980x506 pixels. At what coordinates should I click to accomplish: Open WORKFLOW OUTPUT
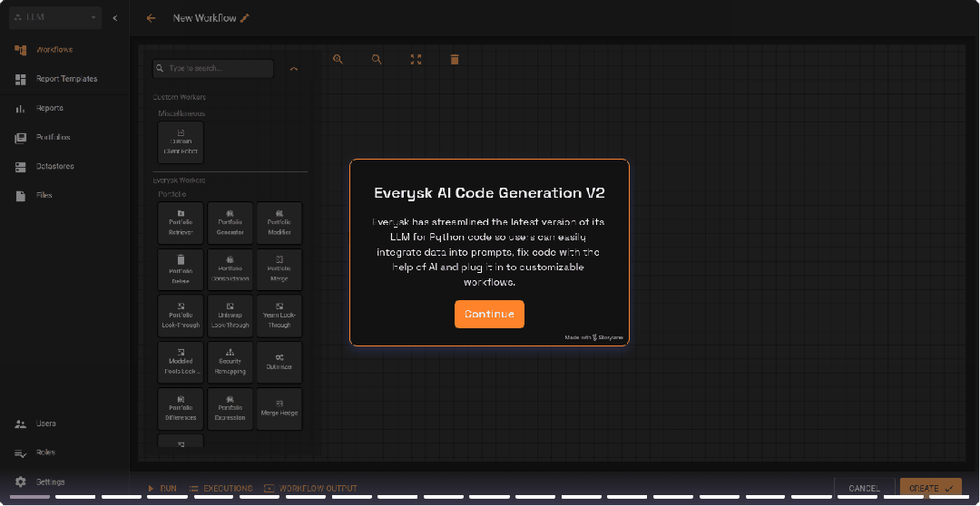[x=310, y=489]
